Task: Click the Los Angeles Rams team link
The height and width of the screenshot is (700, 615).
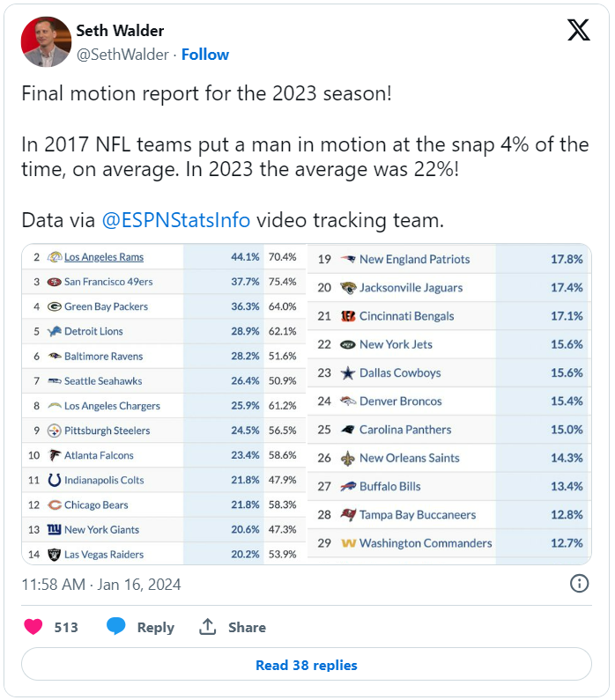Action: (x=104, y=257)
